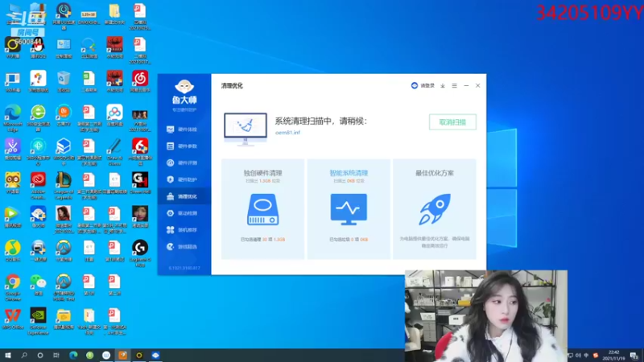This screenshot has height=362, width=644.
Task: Open Baidu Netdisk desktop icon
Action: [114, 116]
